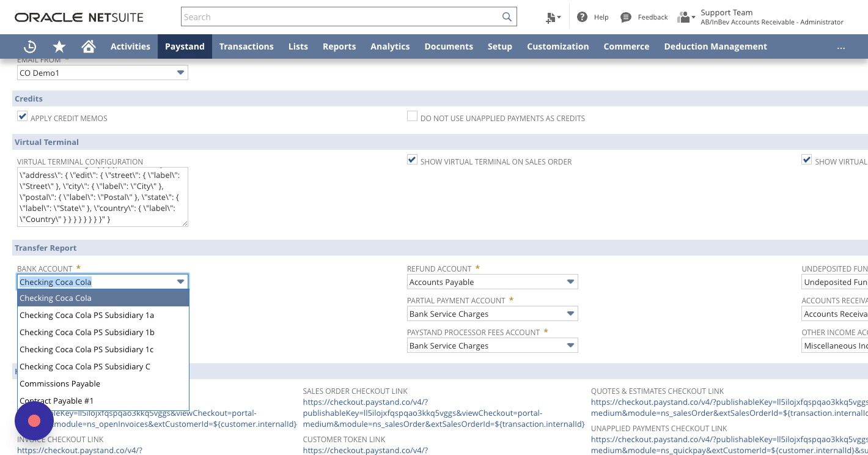Click the search magnifier icon

507,17
